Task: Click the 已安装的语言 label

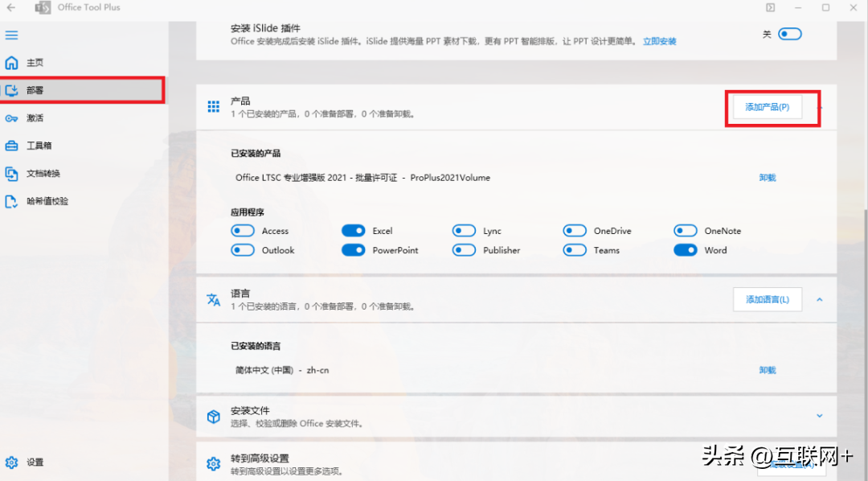Action: click(256, 347)
